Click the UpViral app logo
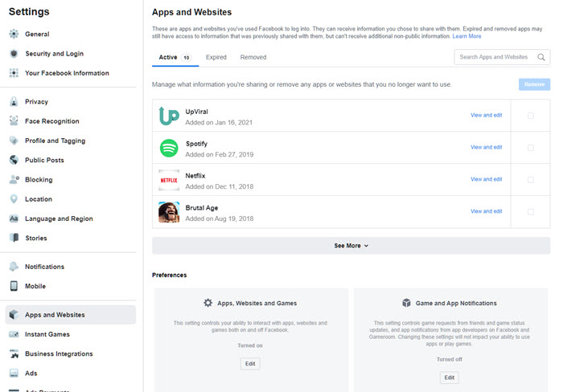This screenshot has width=563, height=392. point(169,116)
